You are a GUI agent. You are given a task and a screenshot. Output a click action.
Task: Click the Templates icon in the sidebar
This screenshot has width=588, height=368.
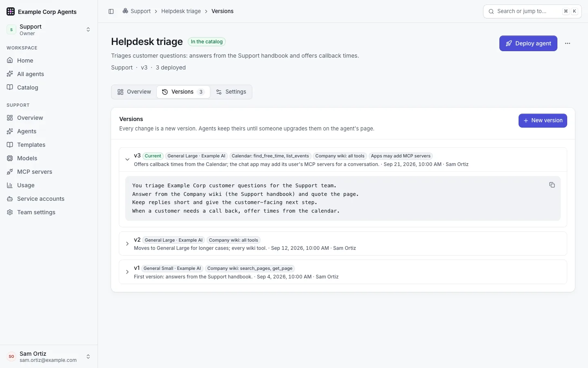(x=10, y=145)
